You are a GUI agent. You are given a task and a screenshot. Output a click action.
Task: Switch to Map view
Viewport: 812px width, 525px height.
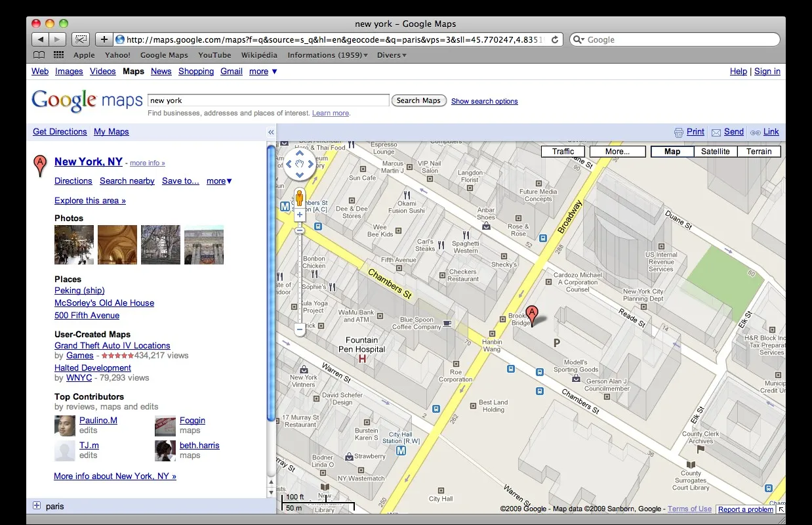click(x=672, y=152)
